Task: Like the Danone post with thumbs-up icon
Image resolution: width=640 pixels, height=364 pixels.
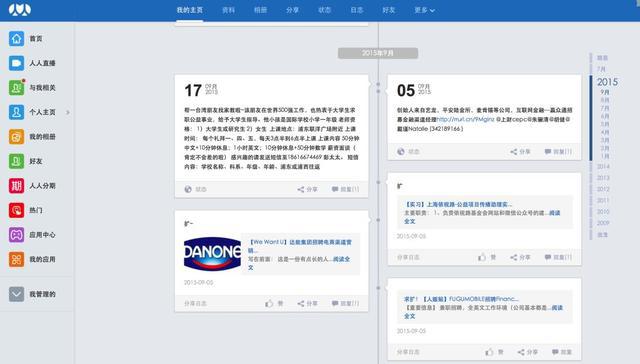Action: tap(269, 304)
